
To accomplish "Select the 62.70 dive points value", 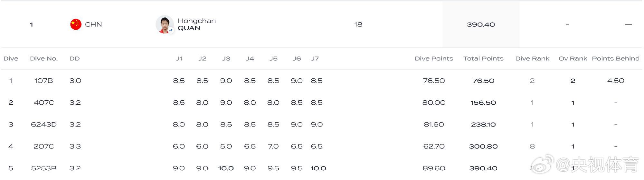I will tap(434, 146).
